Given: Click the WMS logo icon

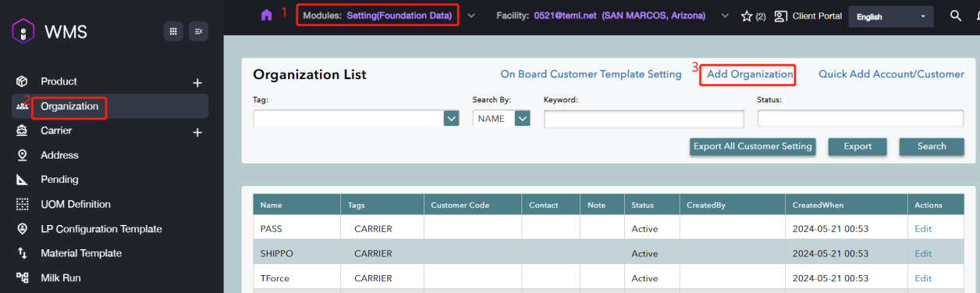Looking at the screenshot, I should click(x=23, y=32).
